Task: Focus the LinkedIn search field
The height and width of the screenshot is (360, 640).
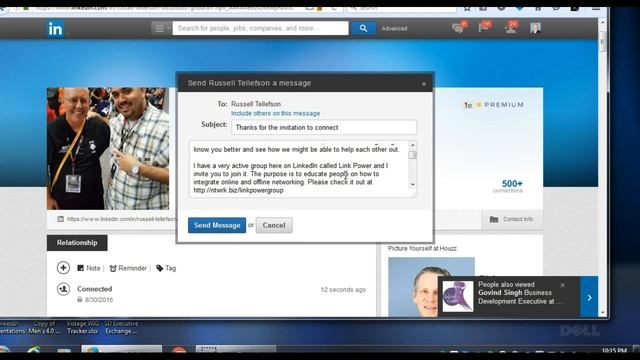Action: (x=260, y=28)
